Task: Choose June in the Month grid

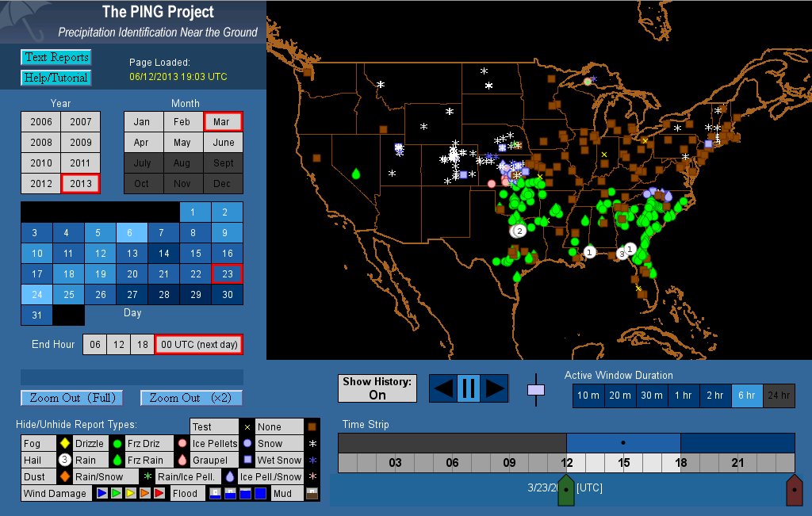Action: click(x=224, y=143)
